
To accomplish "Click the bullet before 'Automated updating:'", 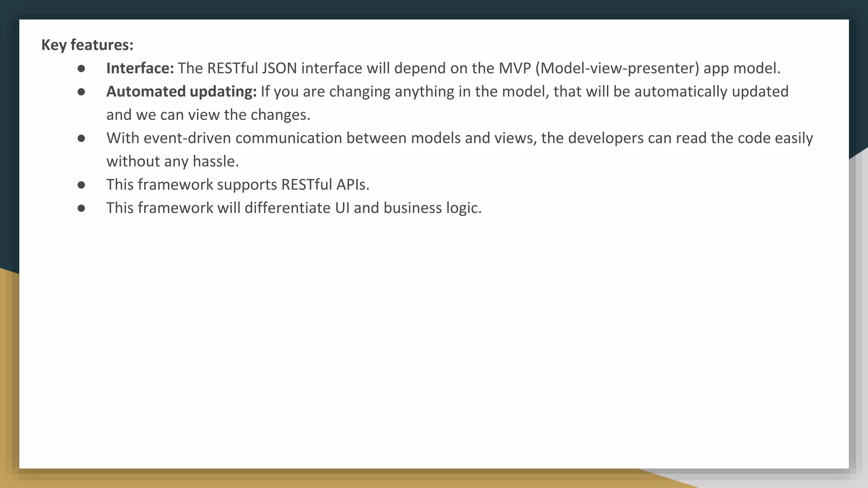I will click(x=81, y=92).
